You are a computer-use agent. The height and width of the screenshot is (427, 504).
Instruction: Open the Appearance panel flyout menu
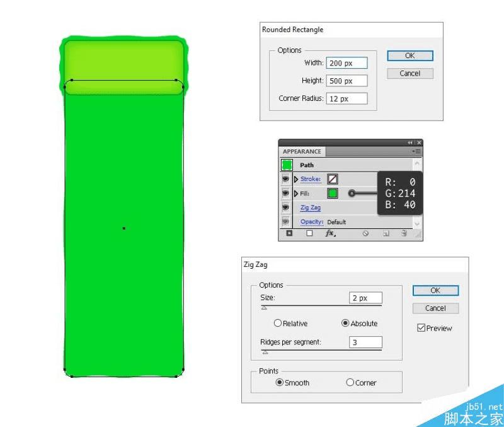click(x=416, y=151)
